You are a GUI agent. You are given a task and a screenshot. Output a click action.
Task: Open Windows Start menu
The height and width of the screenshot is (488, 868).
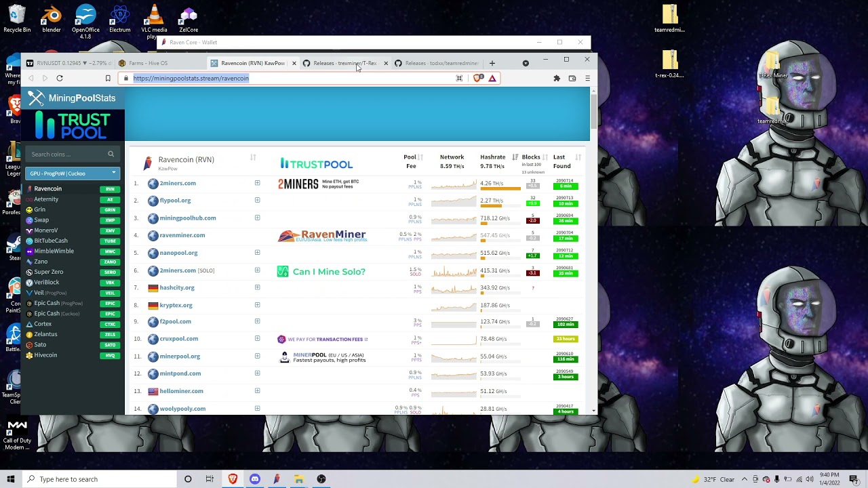(10, 479)
